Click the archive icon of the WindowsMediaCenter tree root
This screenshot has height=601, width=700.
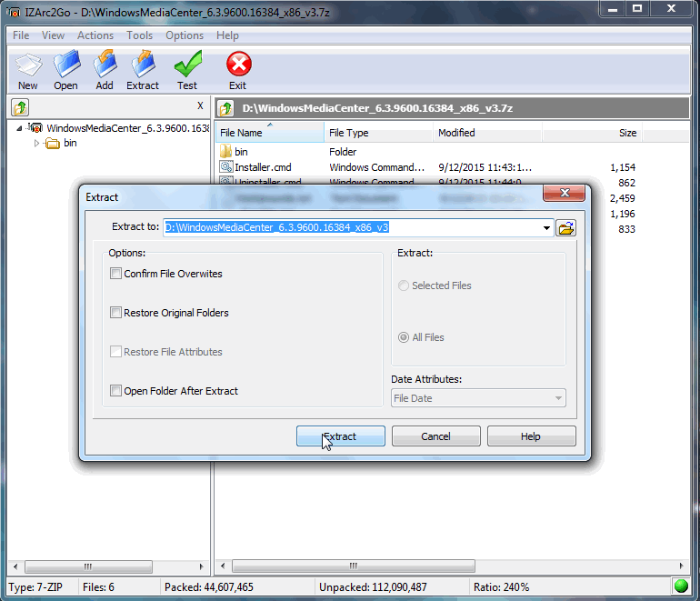click(35, 128)
